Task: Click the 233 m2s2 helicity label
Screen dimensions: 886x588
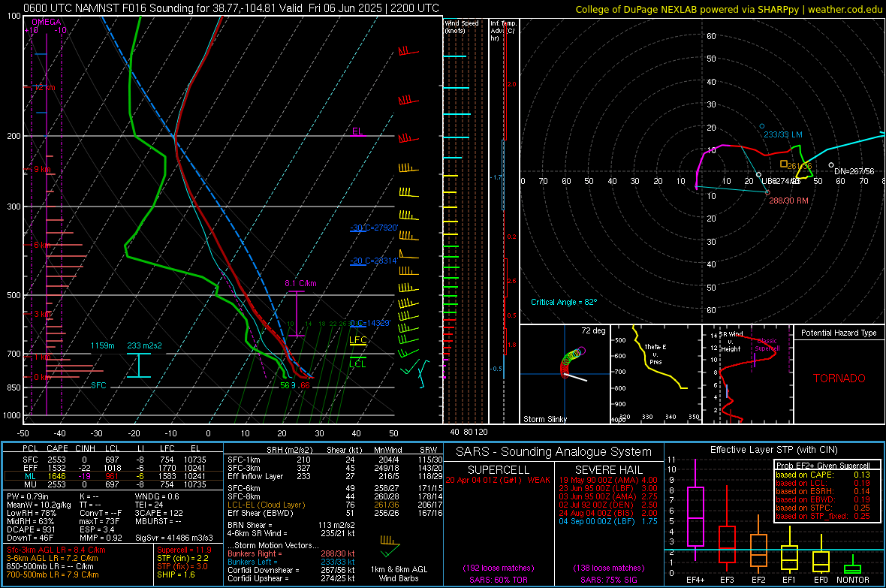Action: [144, 345]
